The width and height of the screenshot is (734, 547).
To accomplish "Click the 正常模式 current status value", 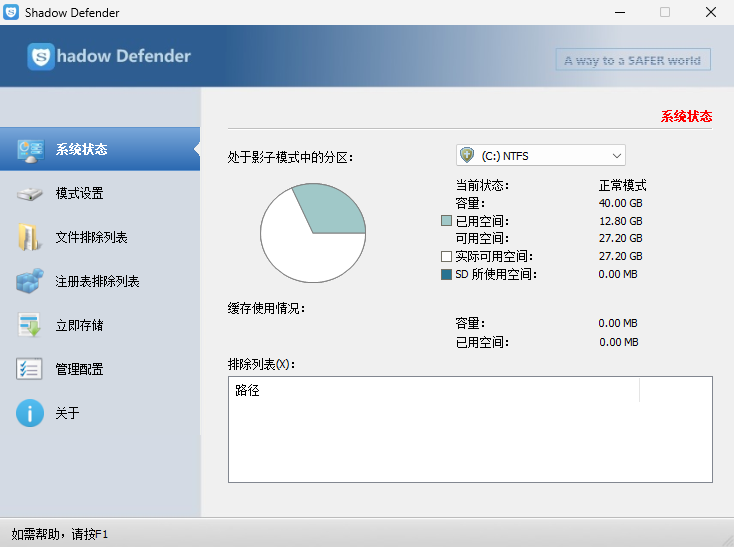I will click(622, 185).
